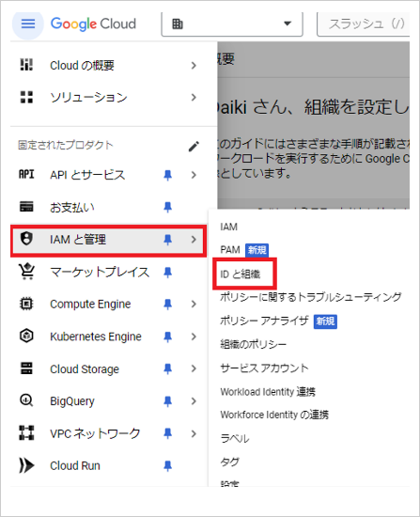Click the Marketplace cart icon

click(x=26, y=271)
